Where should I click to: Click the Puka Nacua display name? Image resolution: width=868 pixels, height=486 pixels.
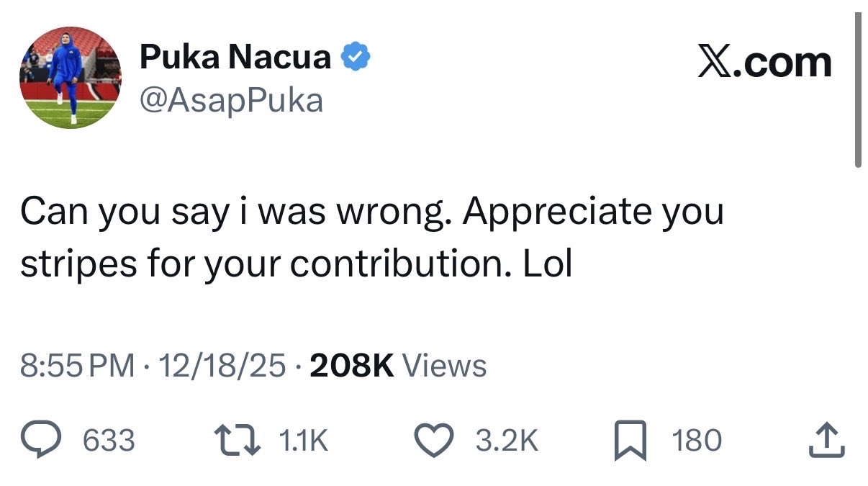(235, 58)
